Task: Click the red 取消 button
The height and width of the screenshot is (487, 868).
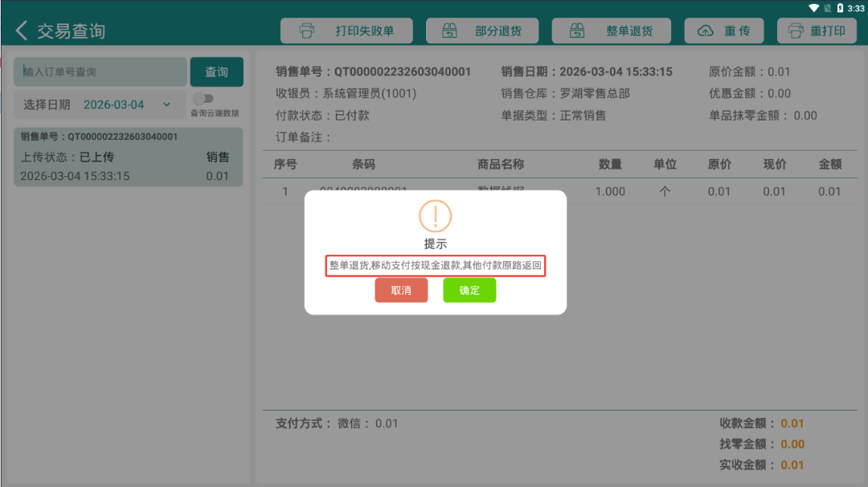Action: click(401, 290)
